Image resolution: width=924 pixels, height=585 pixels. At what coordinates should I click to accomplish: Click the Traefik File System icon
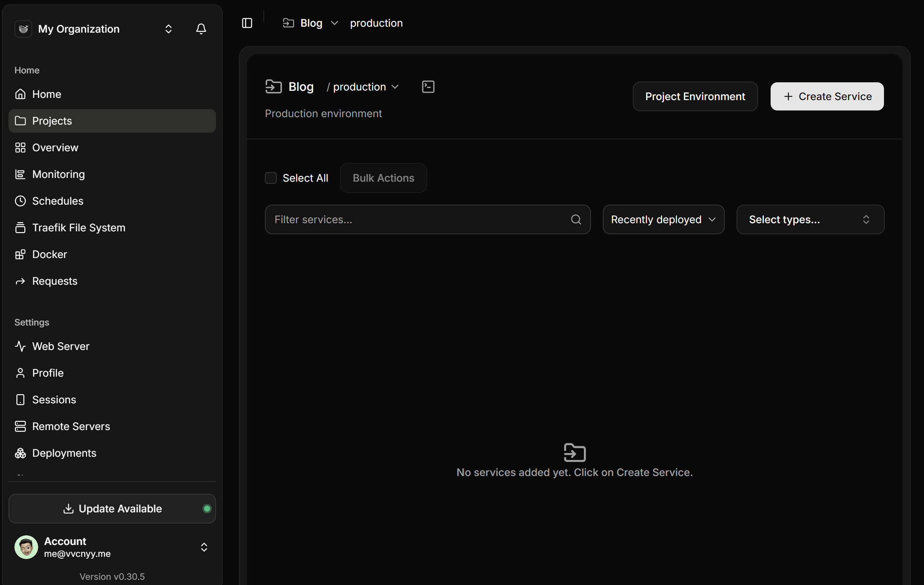[20, 228]
